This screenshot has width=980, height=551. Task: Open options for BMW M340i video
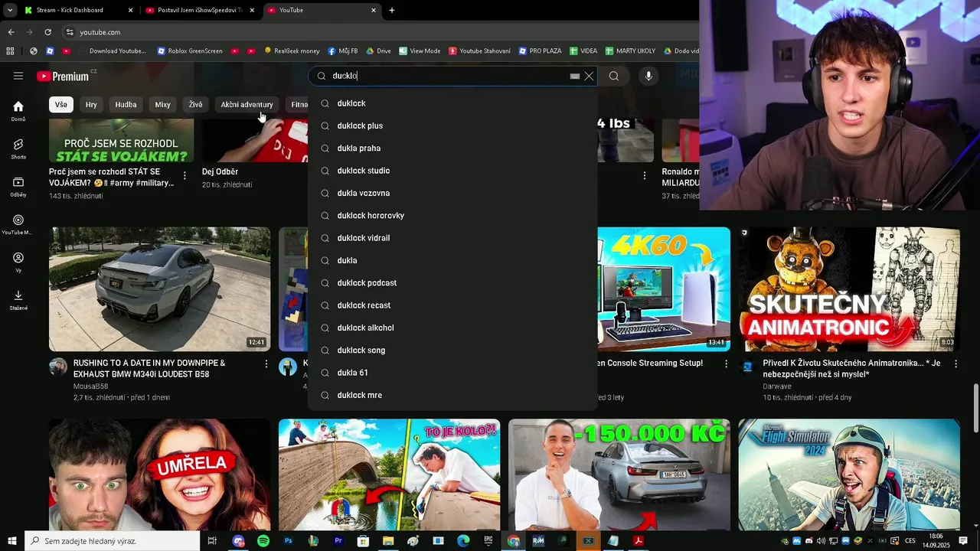266,364
